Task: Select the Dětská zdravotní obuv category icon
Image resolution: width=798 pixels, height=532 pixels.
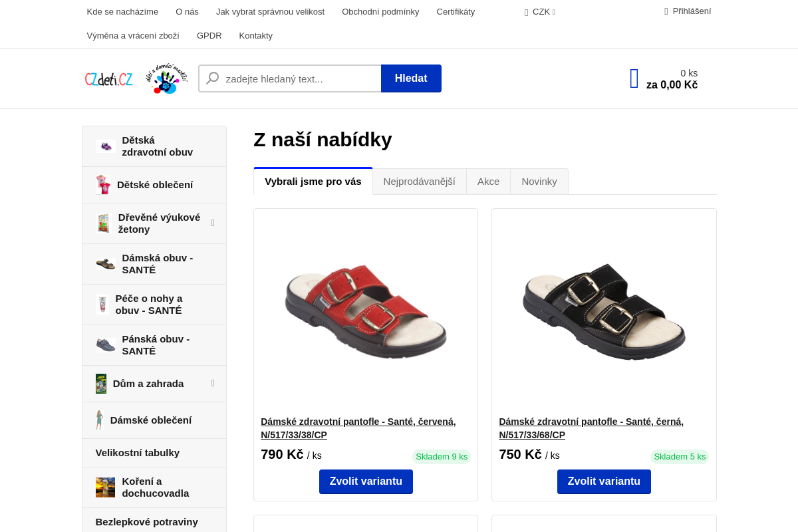Action: coord(105,146)
